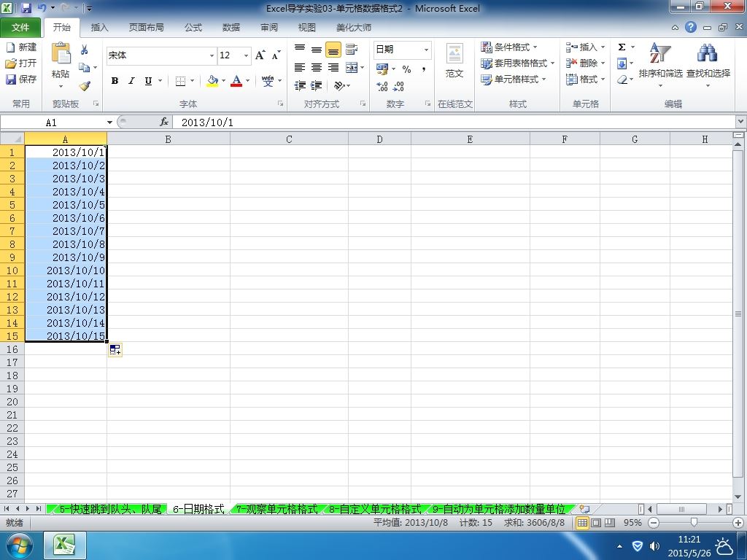Click the Fill down arrow icon

click(622, 63)
